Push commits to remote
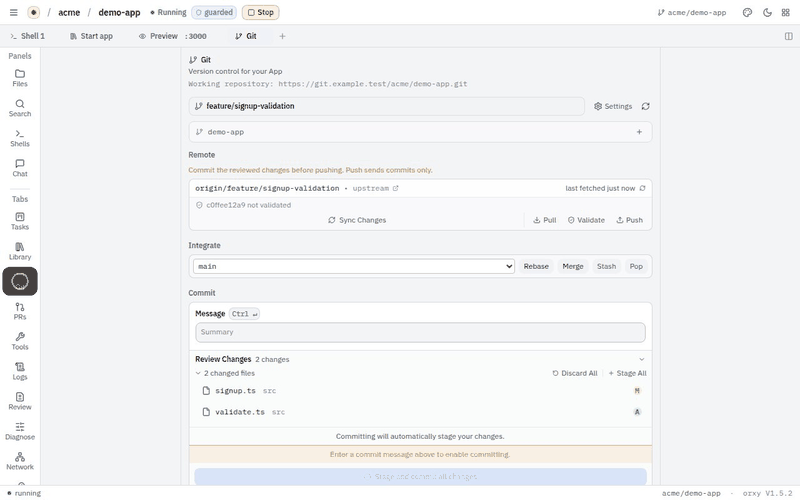 click(x=630, y=220)
